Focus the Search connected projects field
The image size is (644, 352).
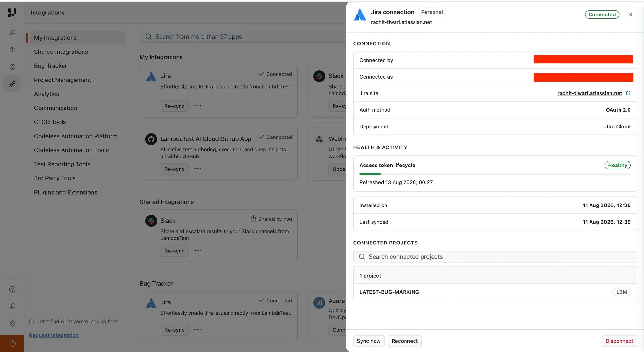495,257
